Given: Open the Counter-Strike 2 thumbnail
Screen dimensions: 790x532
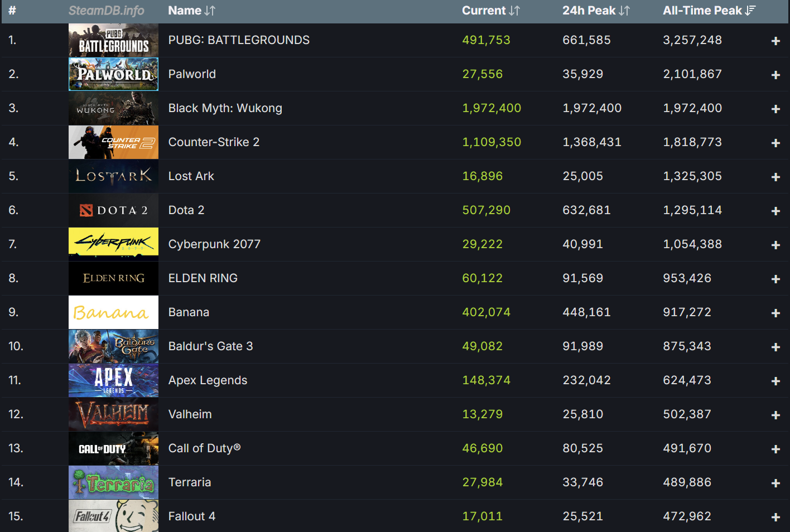Looking at the screenshot, I should click(x=113, y=142).
